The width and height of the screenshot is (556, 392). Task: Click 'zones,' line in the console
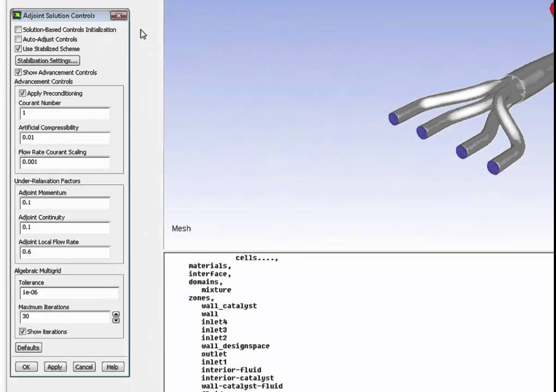pyautogui.click(x=201, y=298)
